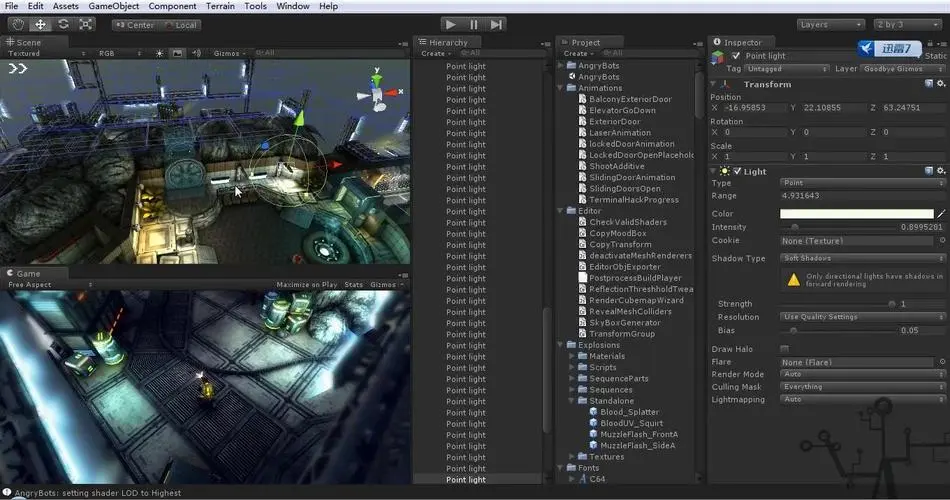
Task: Open the File menu
Action: point(11,6)
